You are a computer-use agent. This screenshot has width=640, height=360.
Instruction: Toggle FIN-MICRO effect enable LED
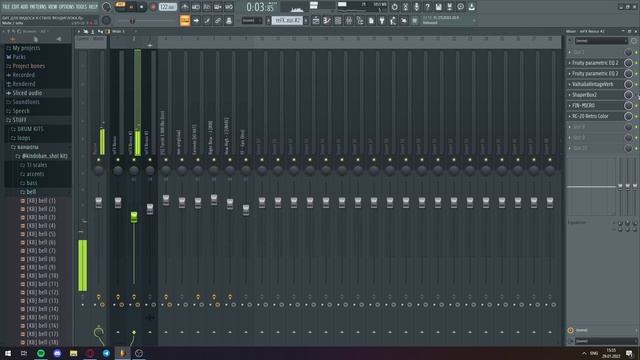tap(636, 105)
